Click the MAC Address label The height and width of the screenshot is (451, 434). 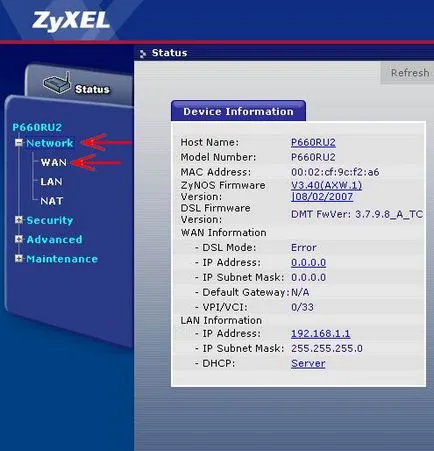point(215,172)
